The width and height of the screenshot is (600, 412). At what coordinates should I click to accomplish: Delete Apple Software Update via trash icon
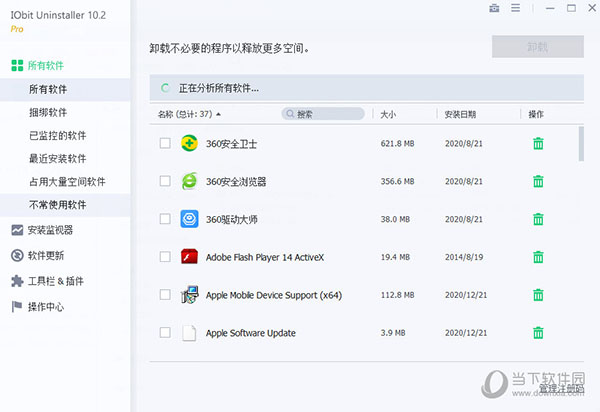(x=538, y=333)
